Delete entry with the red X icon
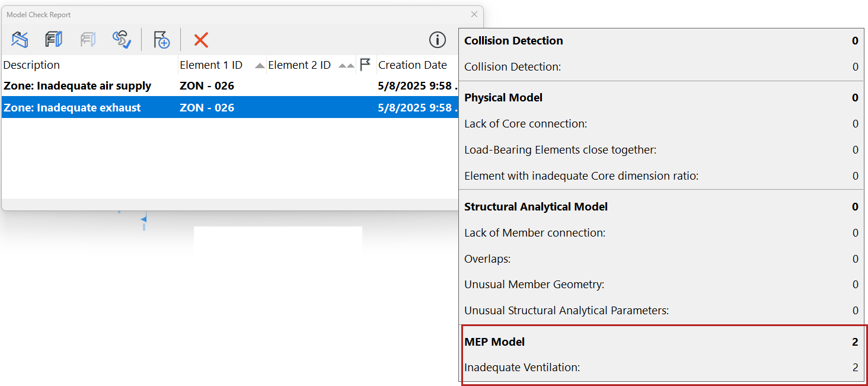Image resolution: width=868 pixels, height=386 pixels. pos(201,40)
